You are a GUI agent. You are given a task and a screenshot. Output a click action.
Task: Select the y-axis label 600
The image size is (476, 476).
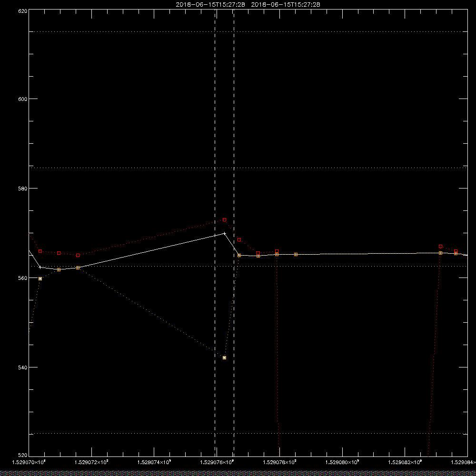pyautogui.click(x=23, y=99)
